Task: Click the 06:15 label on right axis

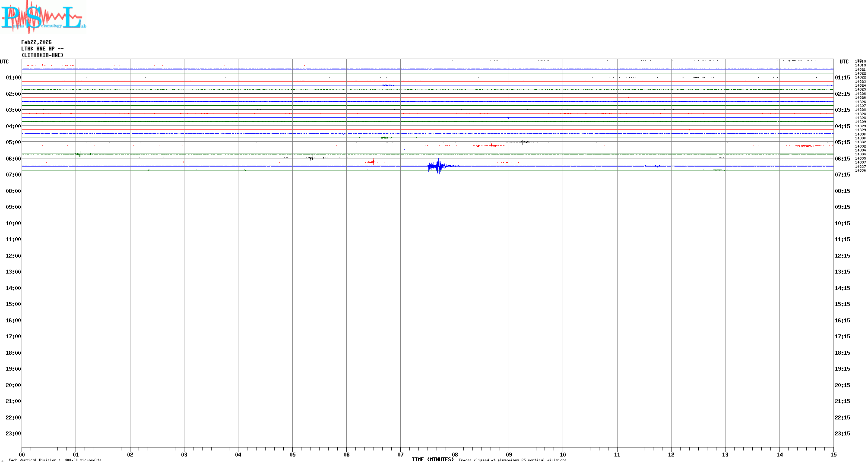Action: coord(842,159)
